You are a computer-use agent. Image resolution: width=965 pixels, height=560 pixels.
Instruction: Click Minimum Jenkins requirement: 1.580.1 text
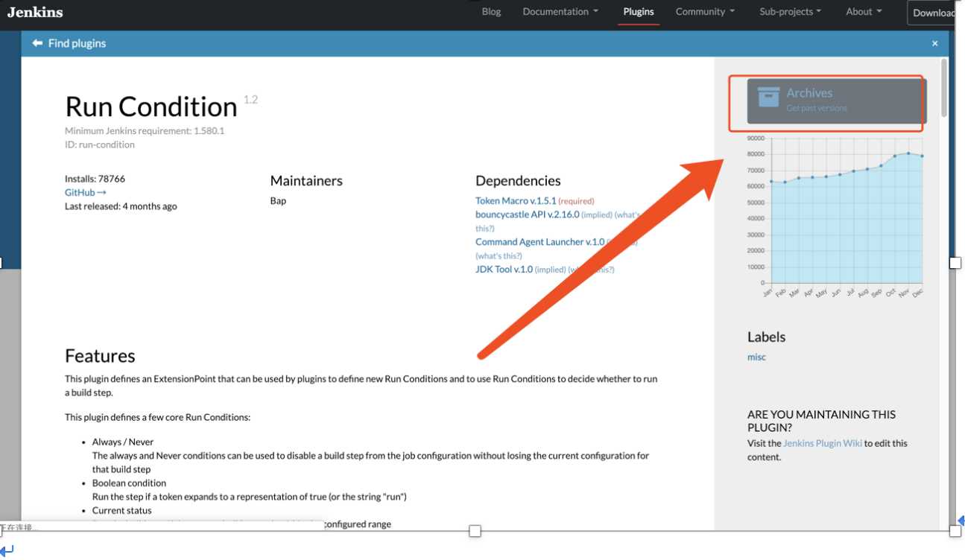145,131
